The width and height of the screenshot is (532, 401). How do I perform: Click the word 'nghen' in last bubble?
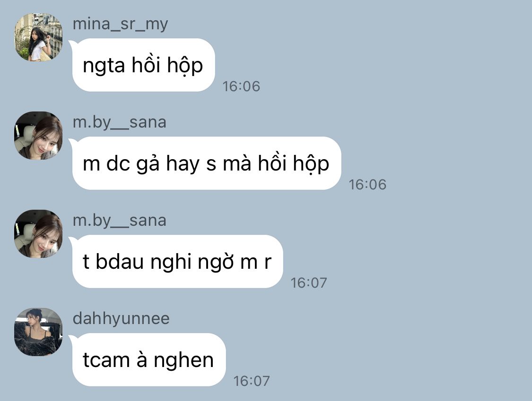(x=183, y=361)
